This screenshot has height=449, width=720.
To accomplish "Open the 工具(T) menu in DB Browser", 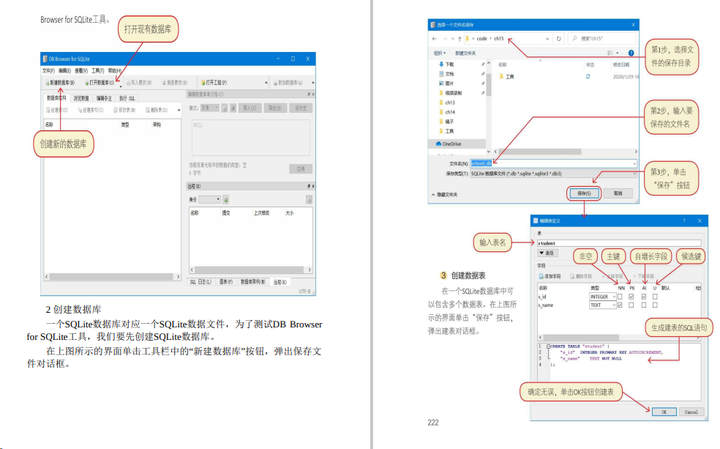I will (98, 71).
